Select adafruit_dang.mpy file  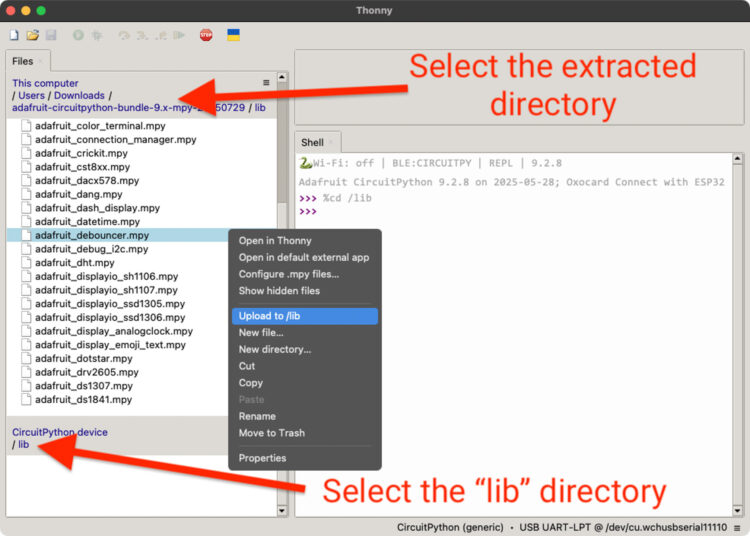[78, 195]
